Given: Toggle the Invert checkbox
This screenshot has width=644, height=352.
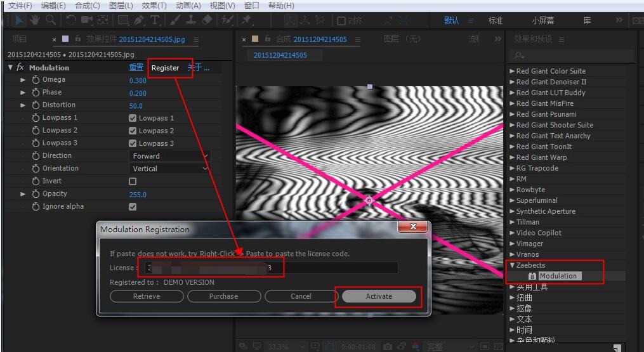Looking at the screenshot, I should click(133, 181).
